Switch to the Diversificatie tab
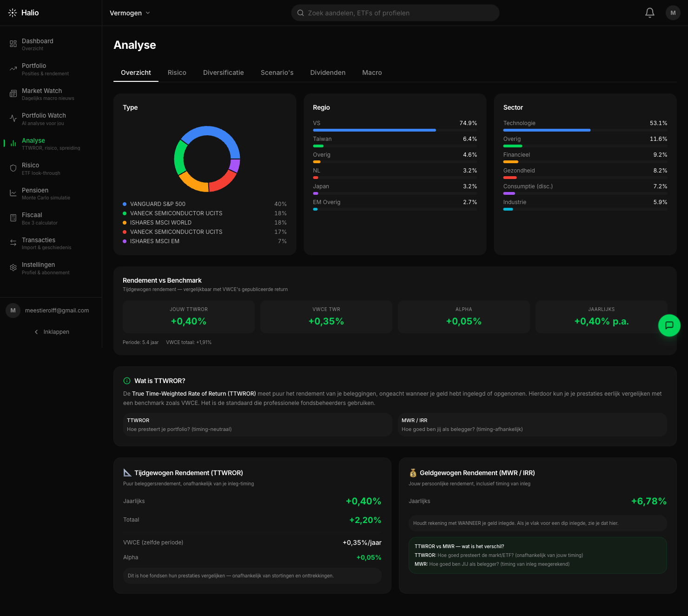The width and height of the screenshot is (688, 616). click(224, 73)
